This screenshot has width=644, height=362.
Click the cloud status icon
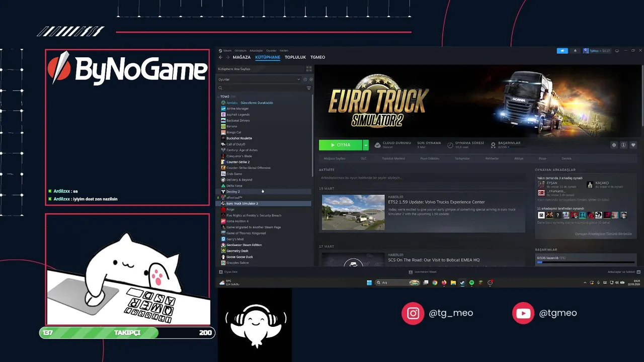377,145
